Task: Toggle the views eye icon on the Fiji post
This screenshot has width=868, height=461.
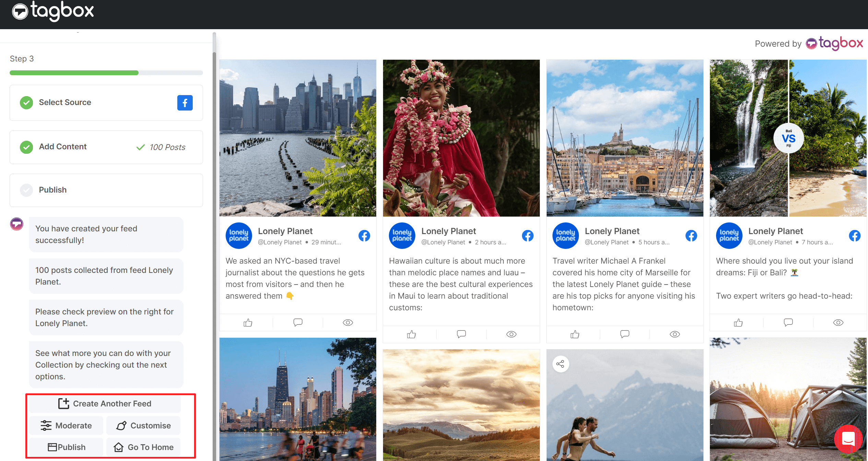Action: (838, 322)
